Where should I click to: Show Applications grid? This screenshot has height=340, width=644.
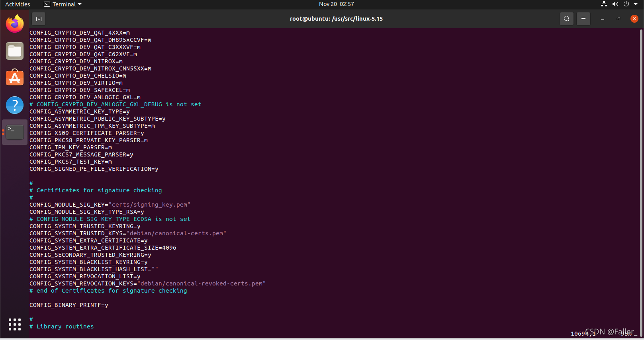(15, 324)
